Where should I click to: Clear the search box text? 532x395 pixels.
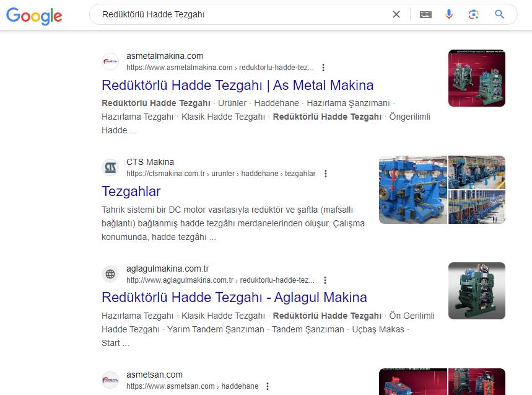pyautogui.click(x=396, y=14)
